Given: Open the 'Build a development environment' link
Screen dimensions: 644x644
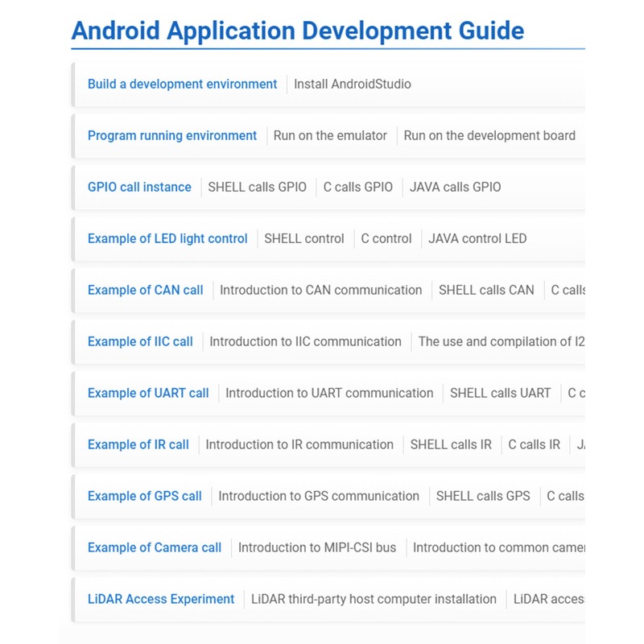Looking at the screenshot, I should coord(182,84).
